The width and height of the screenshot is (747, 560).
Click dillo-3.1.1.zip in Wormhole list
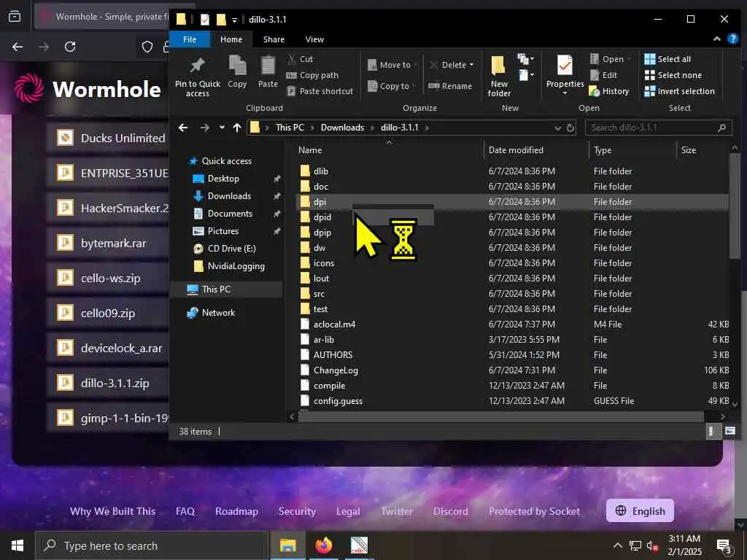pyautogui.click(x=115, y=384)
